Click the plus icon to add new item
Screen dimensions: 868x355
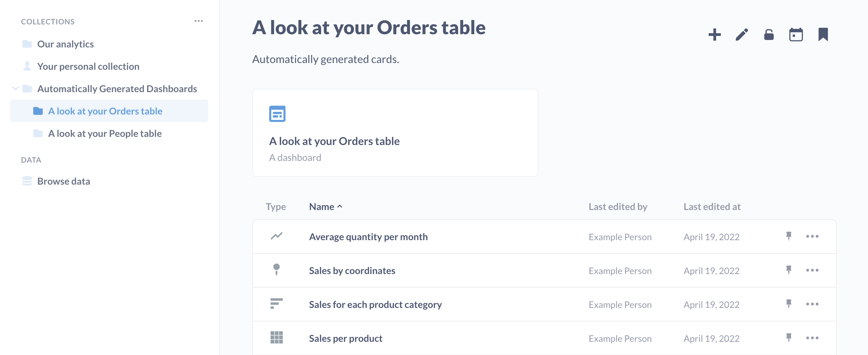714,35
